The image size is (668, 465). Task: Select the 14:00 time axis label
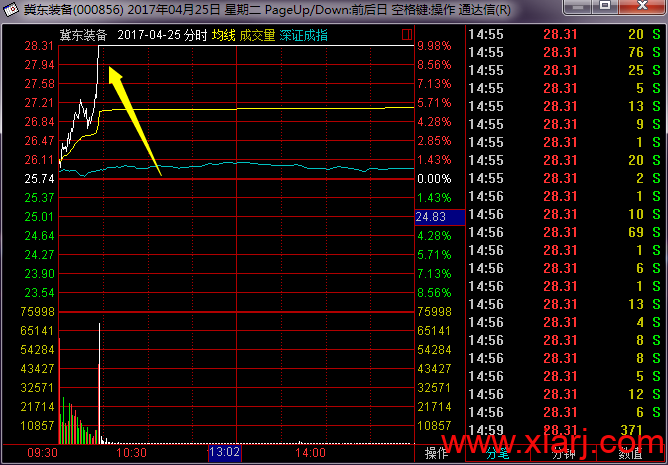[x=311, y=453]
